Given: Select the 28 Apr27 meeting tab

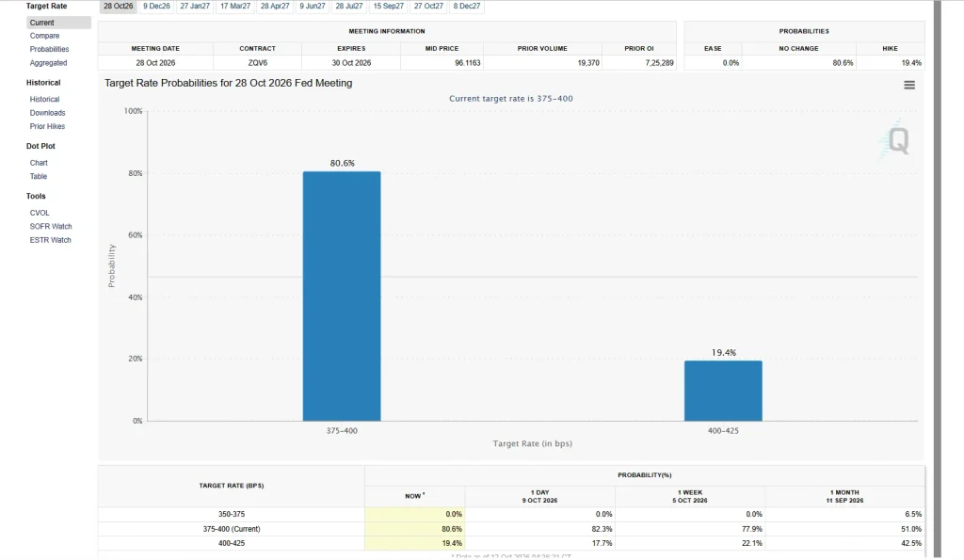Looking at the screenshot, I should [x=275, y=7].
